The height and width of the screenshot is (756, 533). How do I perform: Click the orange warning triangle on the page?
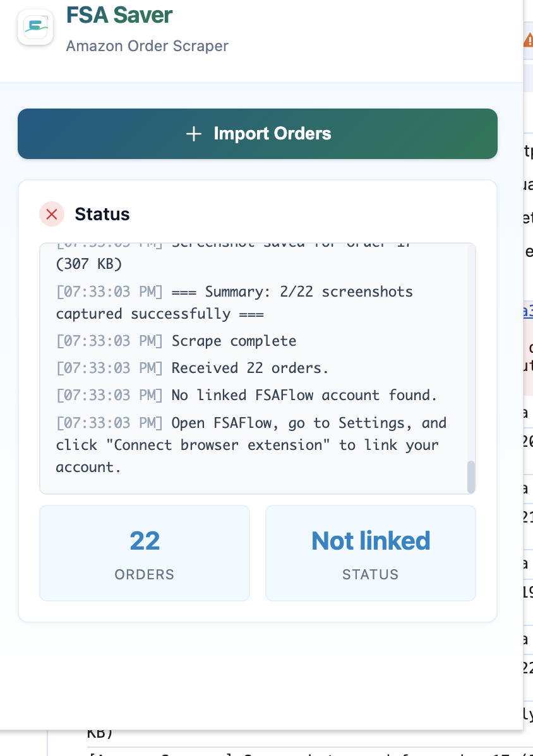[x=529, y=39]
